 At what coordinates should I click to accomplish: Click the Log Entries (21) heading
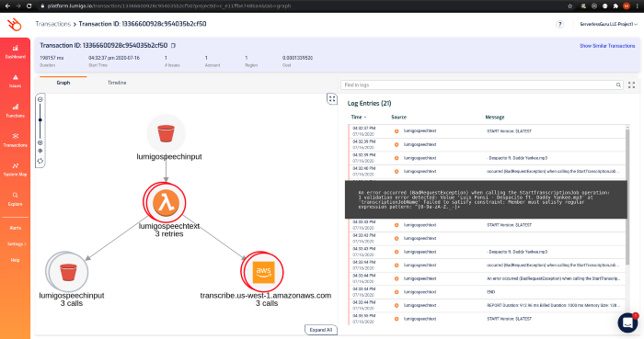pos(369,103)
